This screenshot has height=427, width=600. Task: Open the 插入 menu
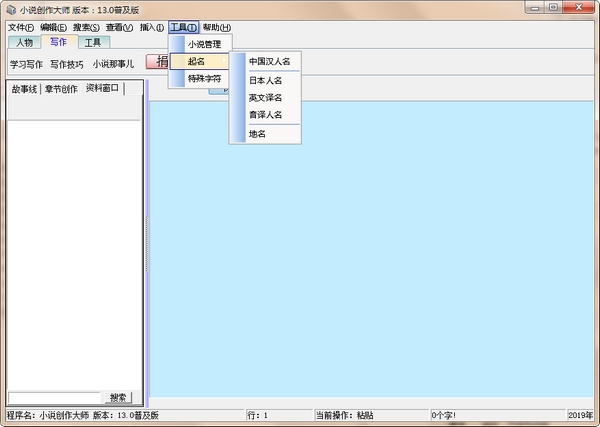coord(152,27)
